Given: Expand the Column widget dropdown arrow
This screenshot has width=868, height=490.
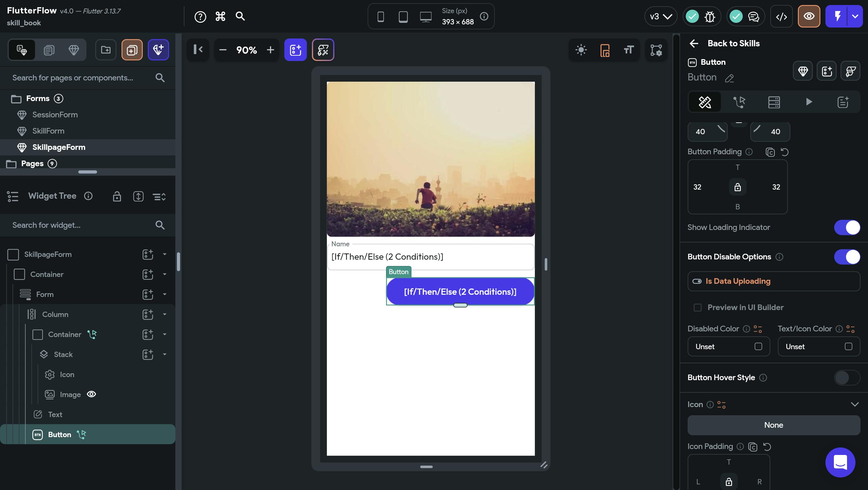Looking at the screenshot, I should 165,314.
